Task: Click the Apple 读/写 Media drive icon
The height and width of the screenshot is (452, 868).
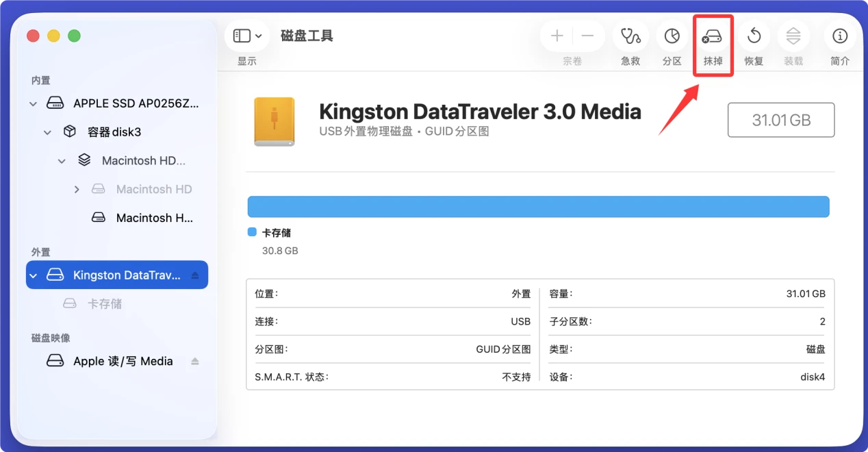Action: click(x=55, y=361)
